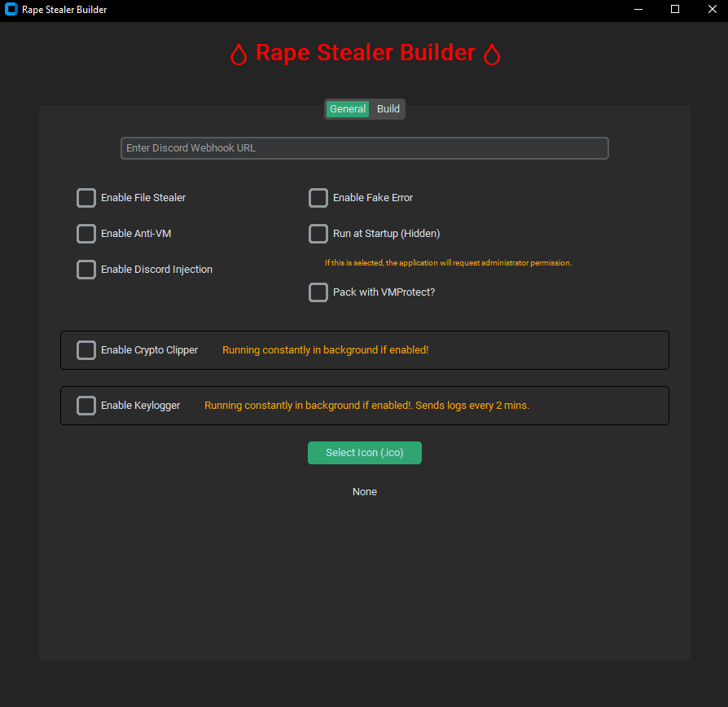Click the 'None' icon status text
The image size is (728, 707).
pos(365,492)
